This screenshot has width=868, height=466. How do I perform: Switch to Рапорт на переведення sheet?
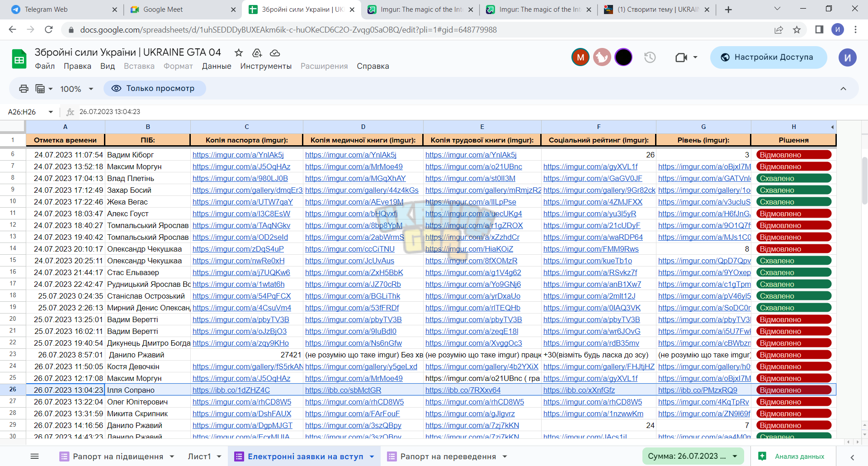(x=448, y=456)
